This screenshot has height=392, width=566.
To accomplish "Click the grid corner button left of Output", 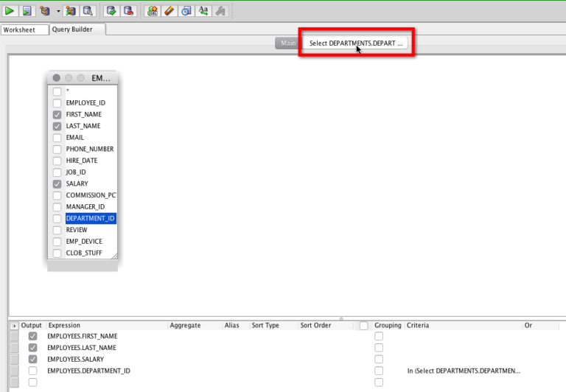I will coord(14,326).
